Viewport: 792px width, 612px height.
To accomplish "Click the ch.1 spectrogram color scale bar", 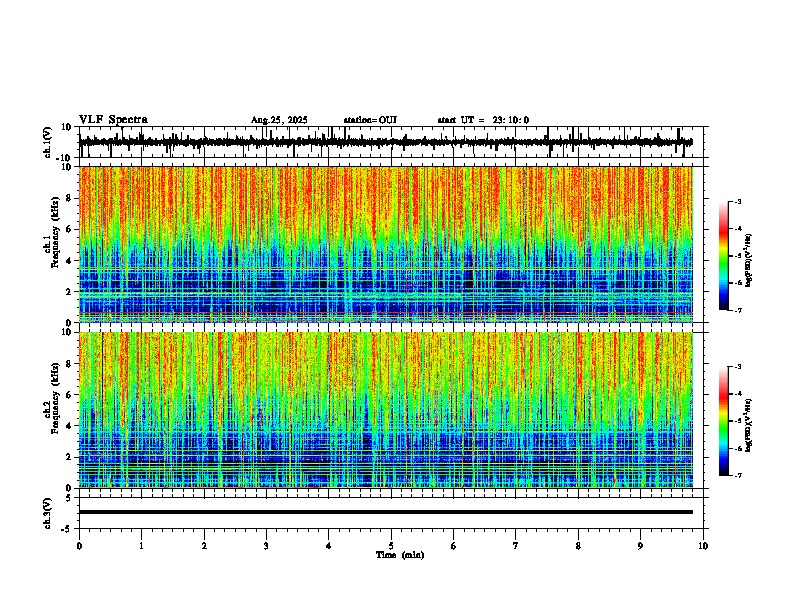I will tap(724, 256).
